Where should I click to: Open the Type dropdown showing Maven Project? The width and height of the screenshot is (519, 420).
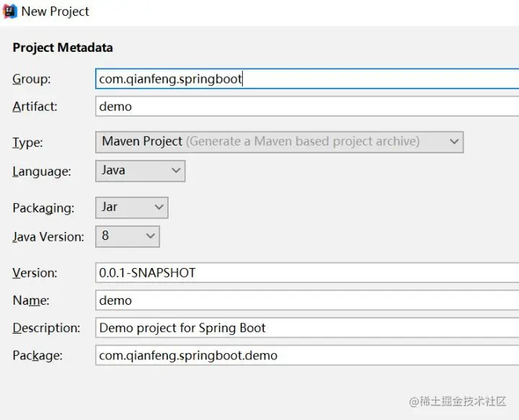click(280, 142)
